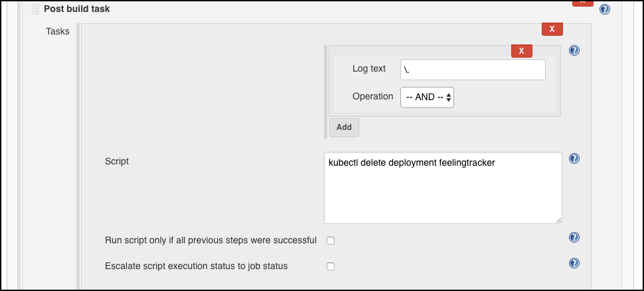Click the 'Escalate script execution status' label
This screenshot has width=644, height=291.
click(197, 266)
